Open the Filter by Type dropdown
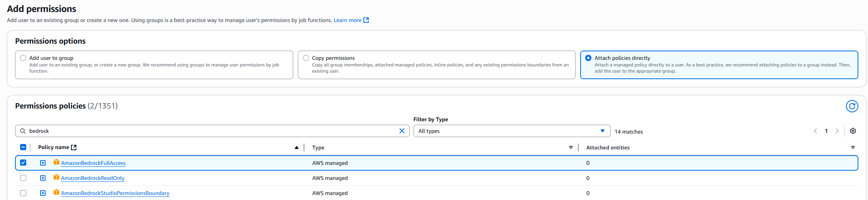 click(512, 131)
